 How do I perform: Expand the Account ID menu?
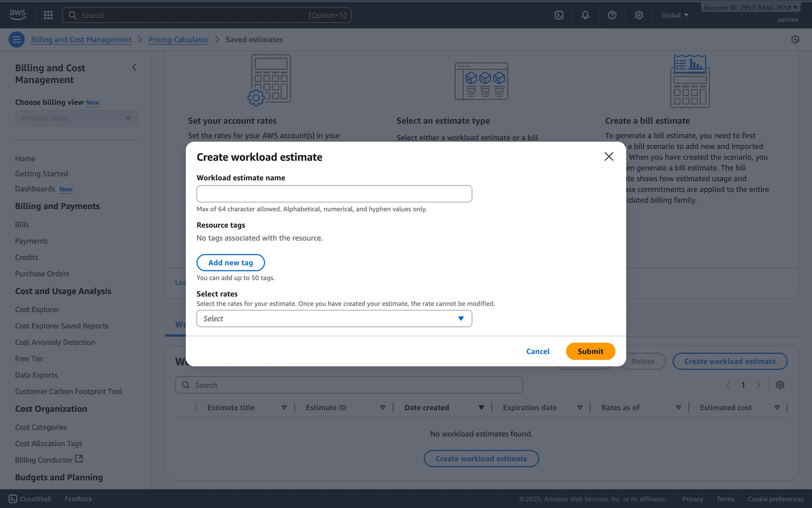tap(750, 8)
